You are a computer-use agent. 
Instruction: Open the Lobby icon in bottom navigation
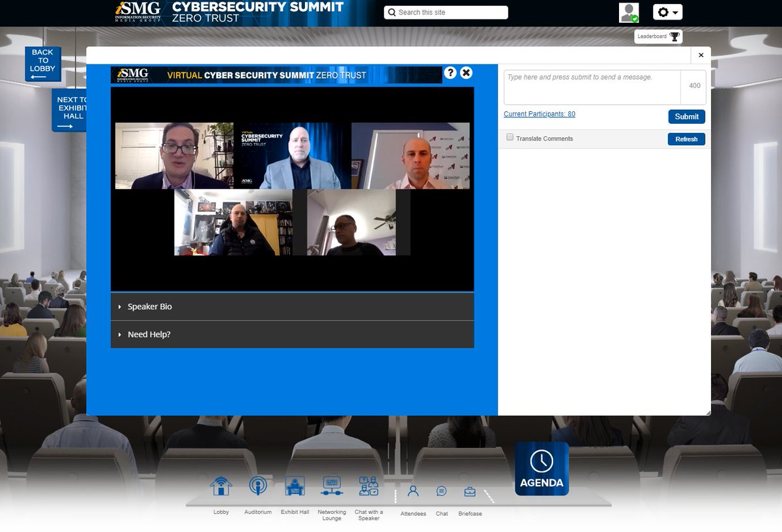tap(221, 487)
